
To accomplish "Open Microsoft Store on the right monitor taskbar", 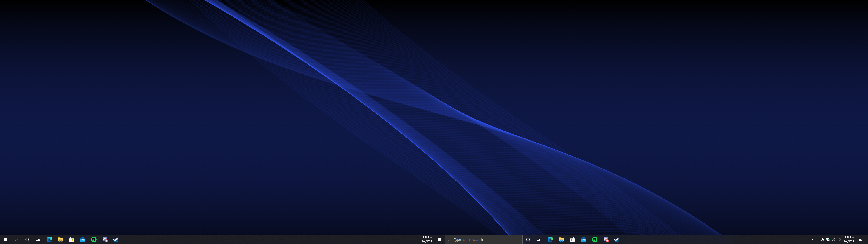I will point(572,240).
